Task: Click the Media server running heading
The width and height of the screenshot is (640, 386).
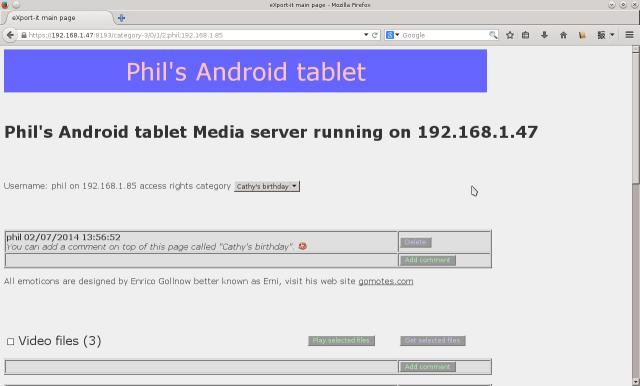Action: click(x=271, y=132)
